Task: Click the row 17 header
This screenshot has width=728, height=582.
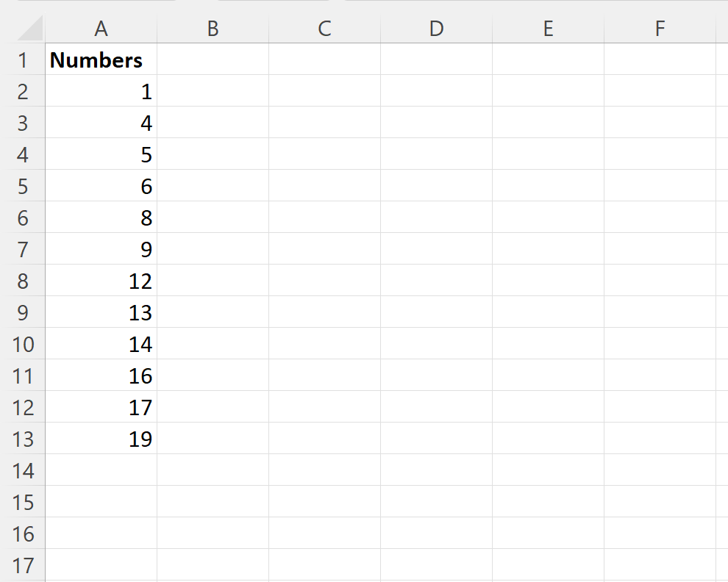Action: [x=23, y=565]
